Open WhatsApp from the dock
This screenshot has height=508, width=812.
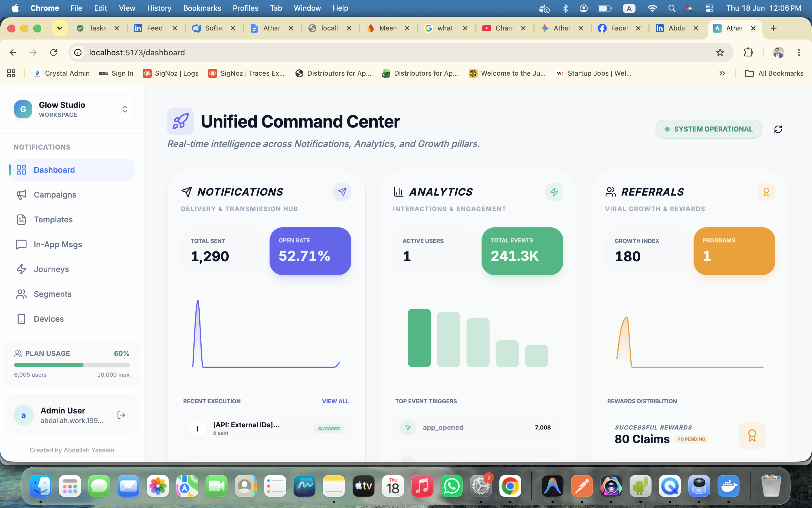(x=451, y=486)
